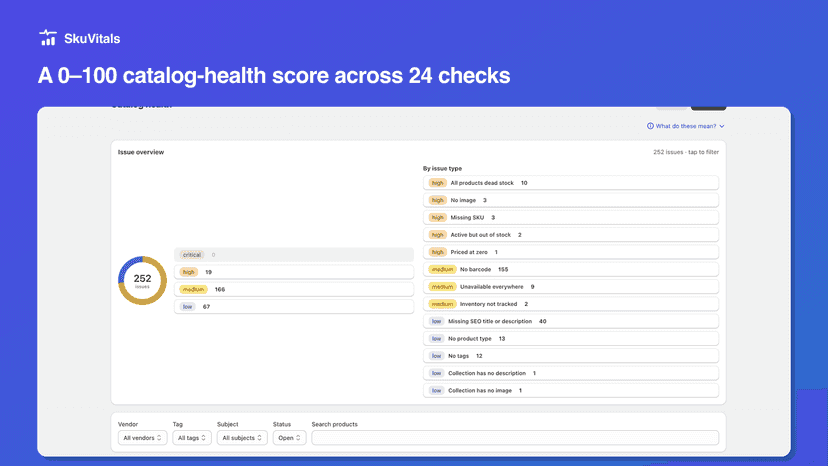The image size is (828, 466).
Task: Select the No image issue row
Action: [x=571, y=200]
